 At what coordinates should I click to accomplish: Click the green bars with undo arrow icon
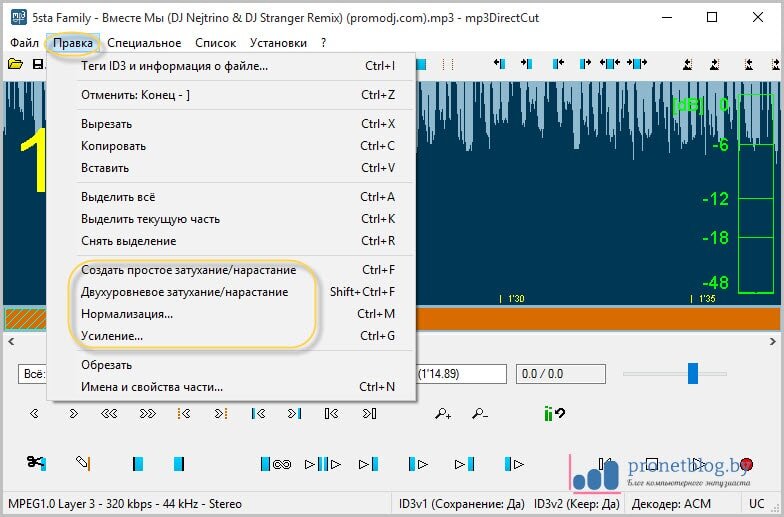click(554, 414)
